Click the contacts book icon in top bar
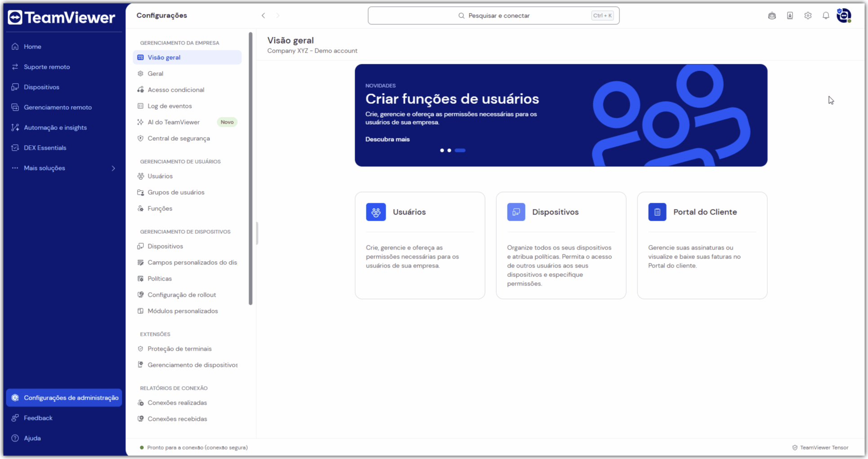Viewport: 868px width, 459px height. (790, 16)
